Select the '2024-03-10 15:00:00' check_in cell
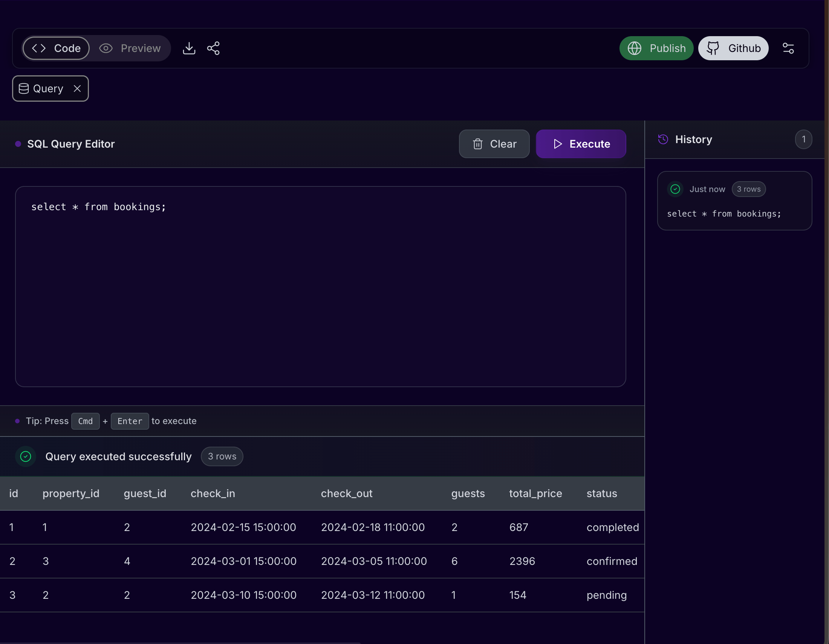Viewport: 829px width, 644px height. coord(243,595)
